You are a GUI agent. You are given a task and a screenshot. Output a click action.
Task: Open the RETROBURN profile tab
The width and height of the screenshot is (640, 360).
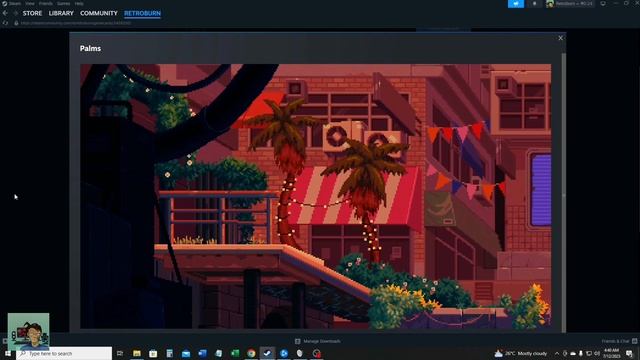tap(142, 13)
